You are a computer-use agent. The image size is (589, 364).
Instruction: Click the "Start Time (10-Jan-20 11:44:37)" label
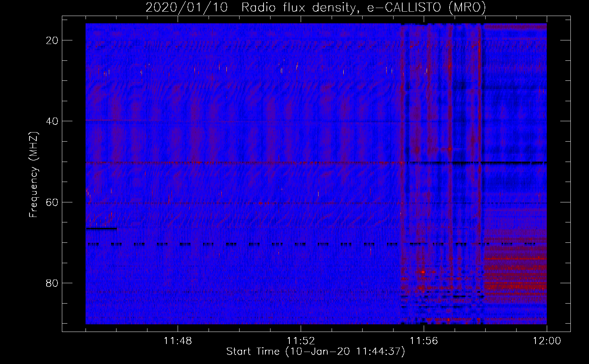point(316,352)
